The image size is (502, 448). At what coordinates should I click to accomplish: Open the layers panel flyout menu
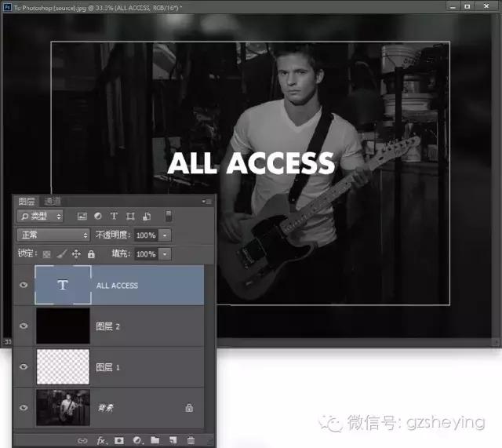point(206,202)
